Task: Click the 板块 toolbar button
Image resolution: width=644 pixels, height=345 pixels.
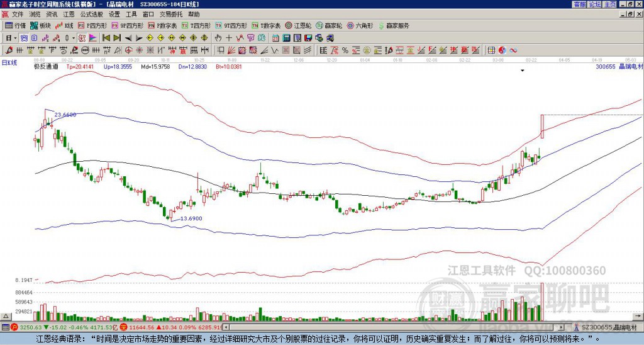Action: 41,25
